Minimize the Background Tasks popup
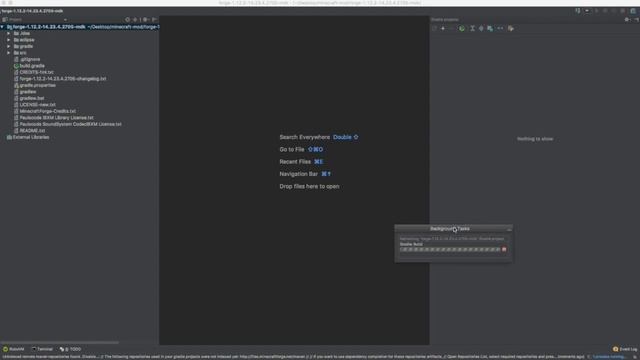 [x=509, y=229]
